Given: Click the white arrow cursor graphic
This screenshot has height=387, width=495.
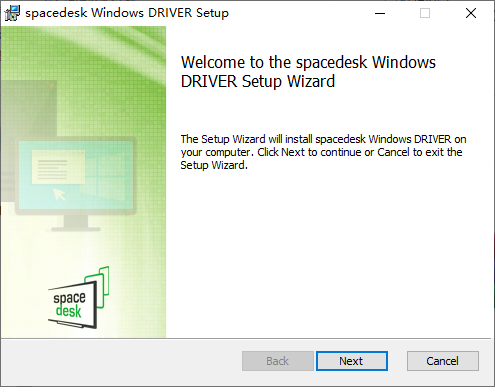Looking at the screenshot, I should click(60, 194).
